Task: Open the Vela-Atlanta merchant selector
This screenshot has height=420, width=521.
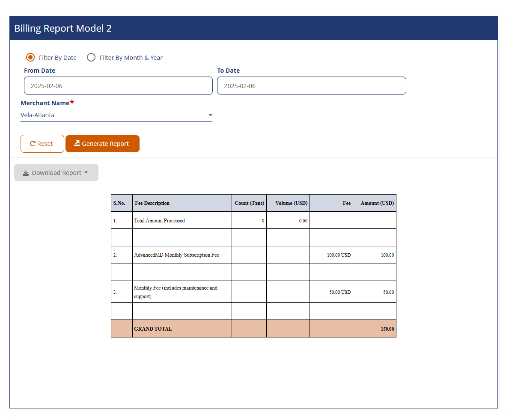Action: click(x=116, y=115)
